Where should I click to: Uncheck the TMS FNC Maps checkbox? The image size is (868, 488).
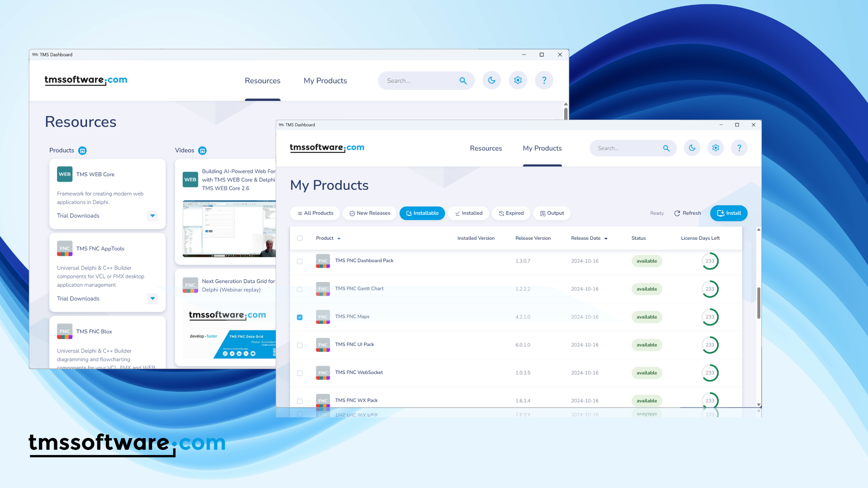(x=300, y=317)
